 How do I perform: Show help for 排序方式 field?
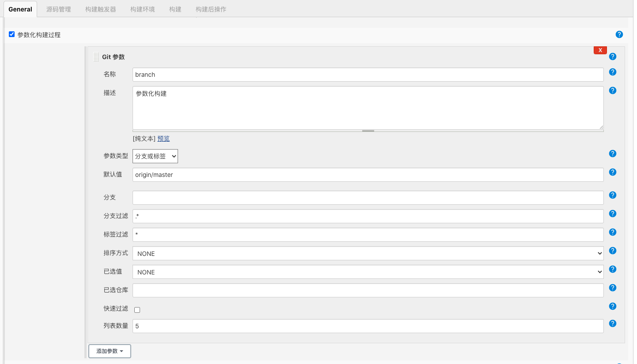[612, 251]
